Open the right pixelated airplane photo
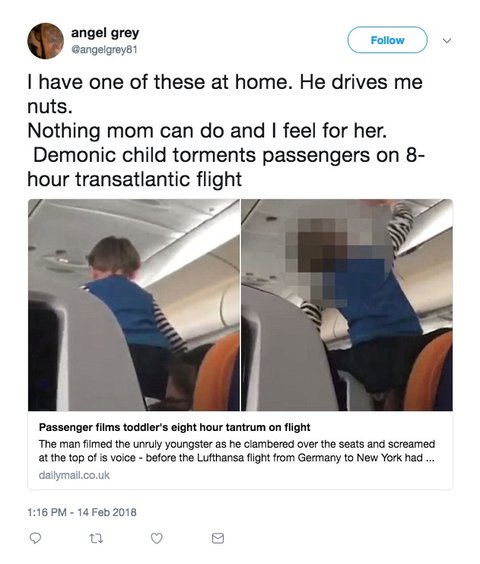480x564 pixels. [347, 305]
